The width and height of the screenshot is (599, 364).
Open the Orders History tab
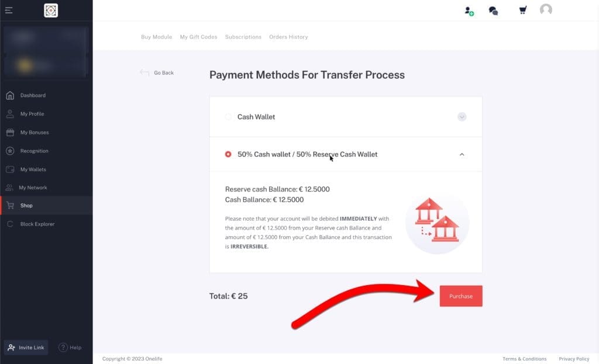[x=288, y=37]
